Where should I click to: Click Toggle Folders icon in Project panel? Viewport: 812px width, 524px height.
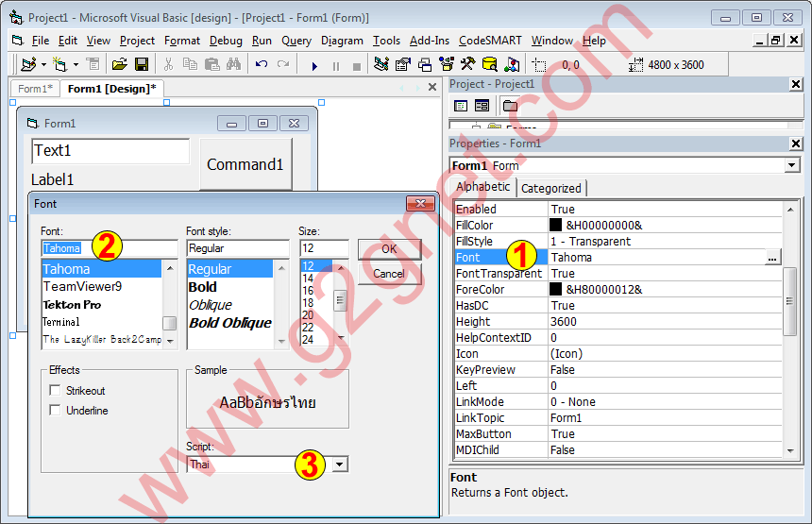[510, 106]
